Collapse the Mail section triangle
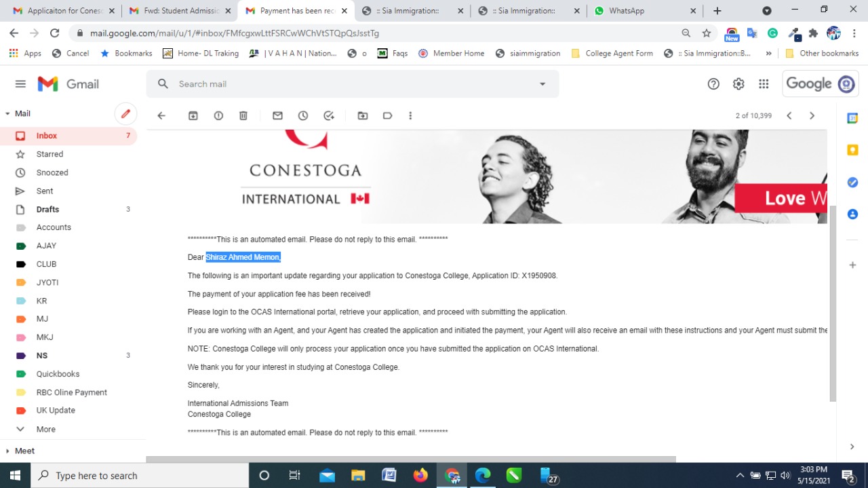The image size is (868, 488). click(x=7, y=114)
